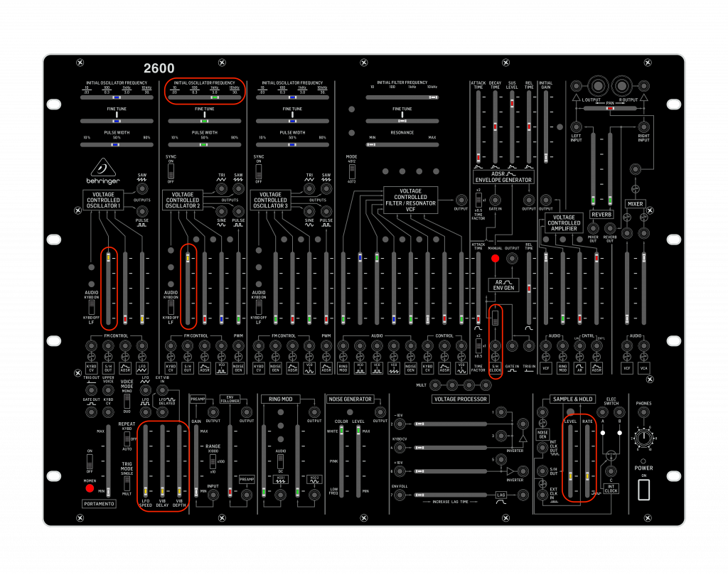Select the TRI wave output on Oscillator 2
The width and height of the screenshot is (728, 575).
coord(222,189)
